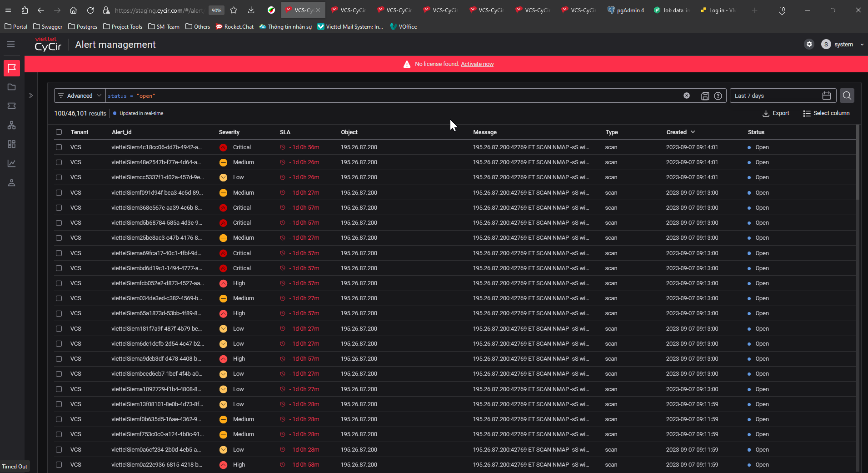Click the status query input field
This screenshot has width=868, height=473.
point(391,96)
